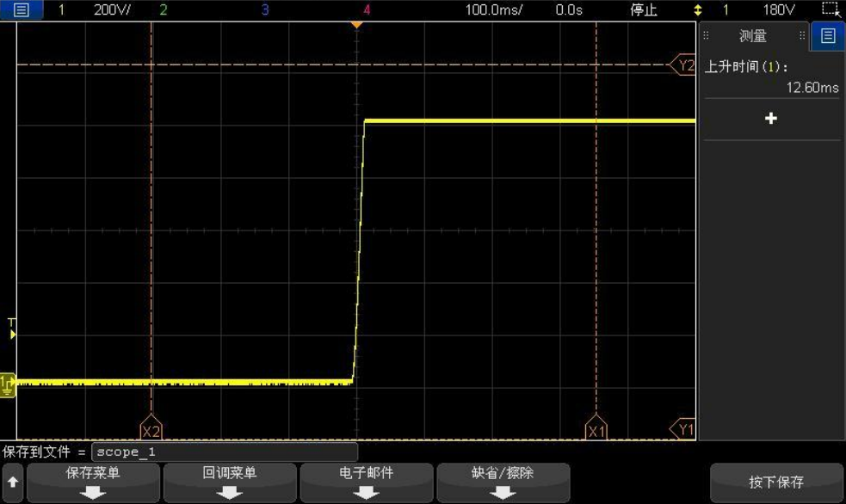Open the 电子邮件 softkey menu
The width and height of the screenshot is (846, 504).
(x=366, y=482)
